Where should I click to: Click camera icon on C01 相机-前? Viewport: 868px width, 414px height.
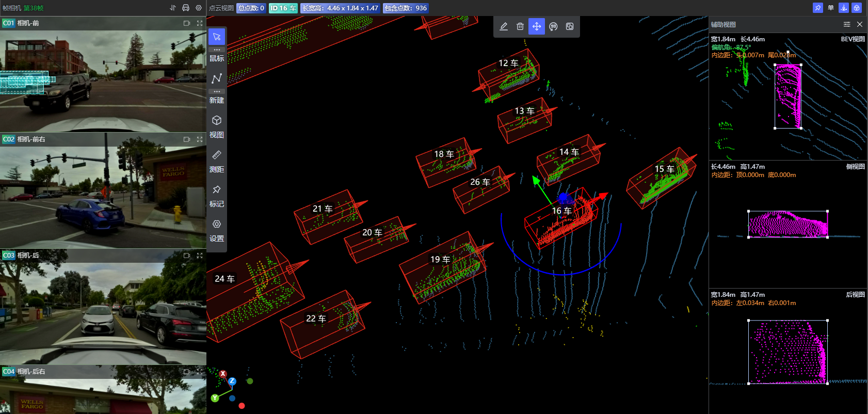187,23
